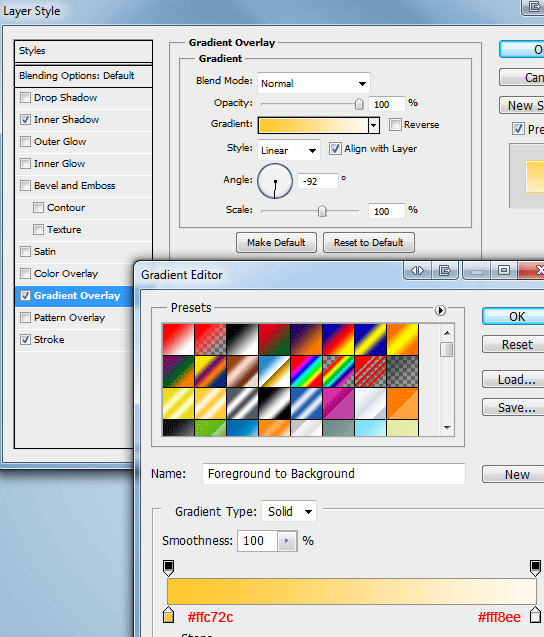Click the Make Default button
Screen dimensions: 544x637
pos(276,243)
